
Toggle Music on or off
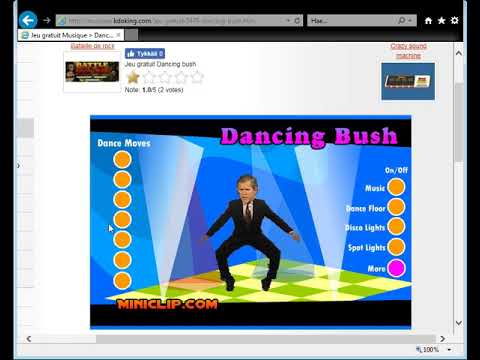coord(396,187)
